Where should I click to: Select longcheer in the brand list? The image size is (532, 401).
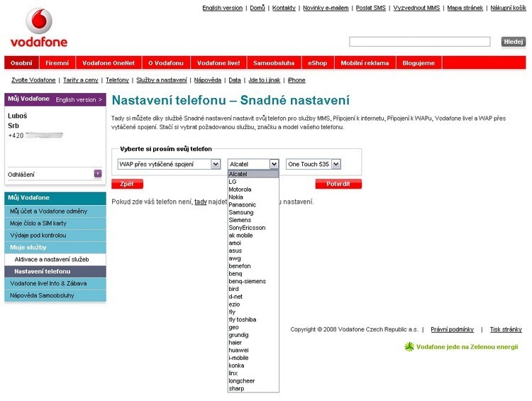pos(253,381)
